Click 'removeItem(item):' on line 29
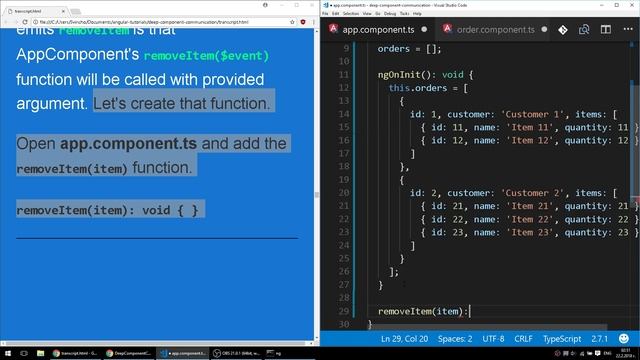 click(x=422, y=311)
